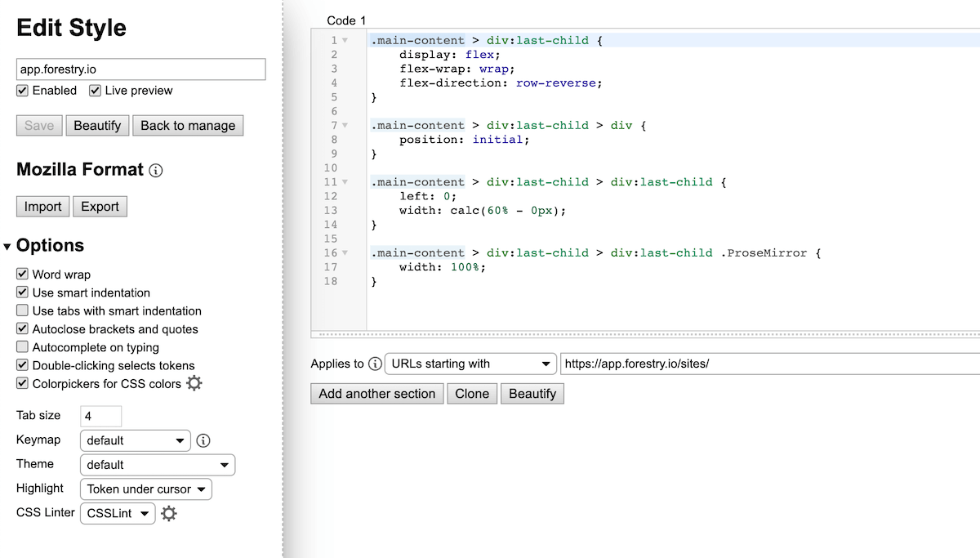The height and width of the screenshot is (558, 980).
Task: Collapse the Options section
Action: (x=7, y=247)
